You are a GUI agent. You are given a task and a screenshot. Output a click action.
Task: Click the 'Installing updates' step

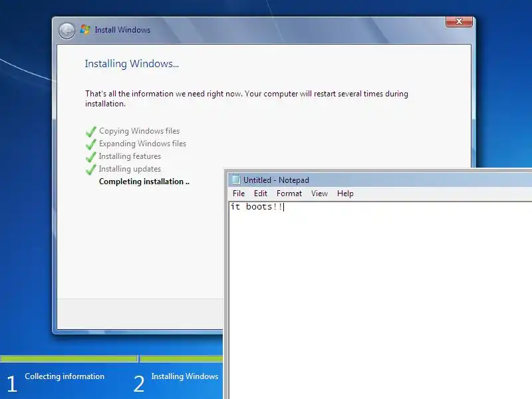pyautogui.click(x=130, y=169)
